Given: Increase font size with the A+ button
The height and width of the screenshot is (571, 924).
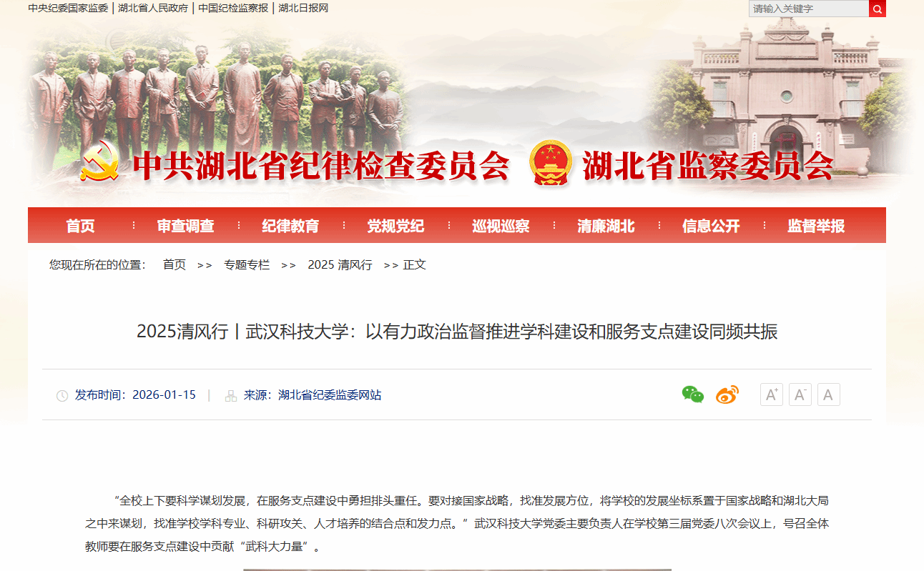Looking at the screenshot, I should point(772,394).
